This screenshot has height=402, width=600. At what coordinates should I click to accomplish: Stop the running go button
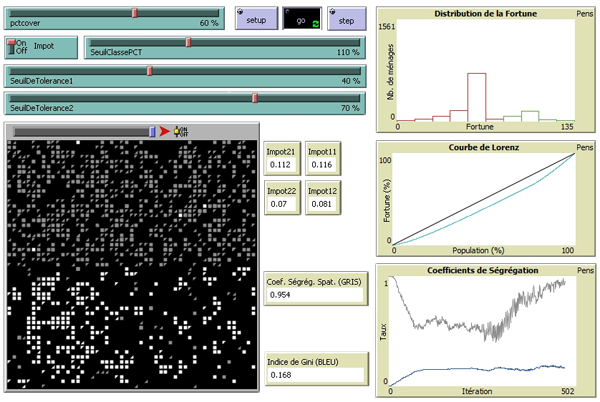point(302,18)
